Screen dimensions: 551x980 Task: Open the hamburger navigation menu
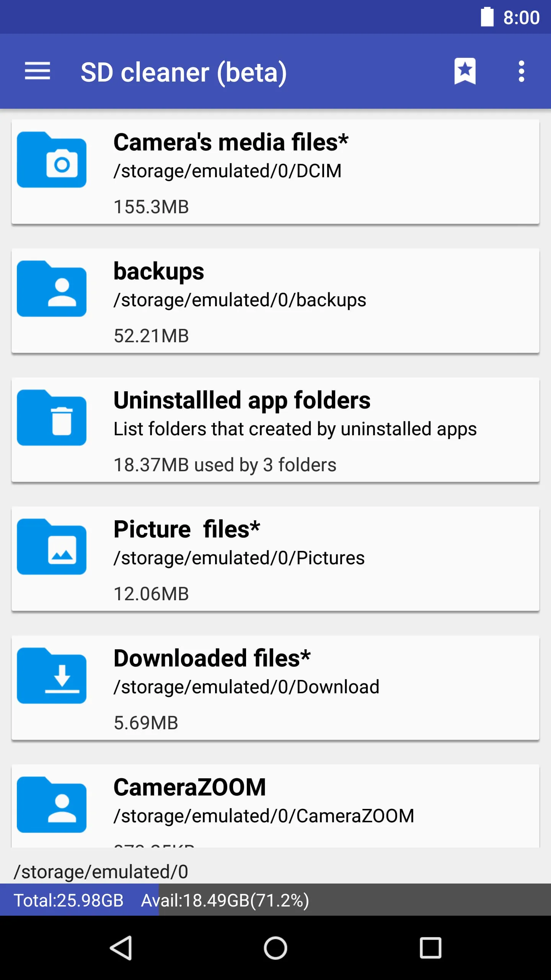[x=37, y=72]
